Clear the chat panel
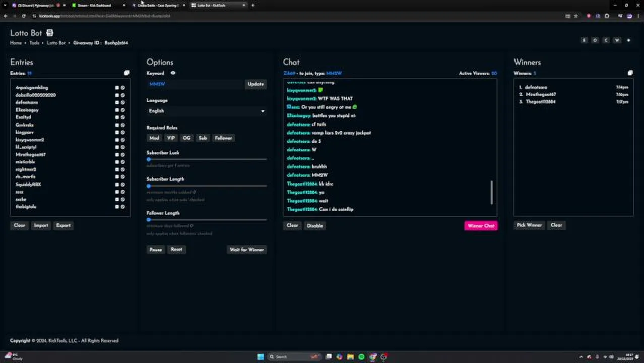 pos(292,226)
